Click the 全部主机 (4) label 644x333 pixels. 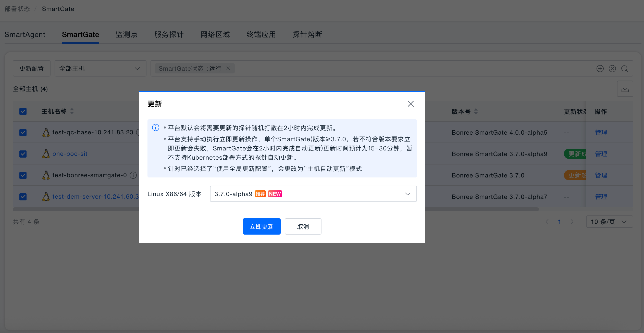click(x=30, y=89)
